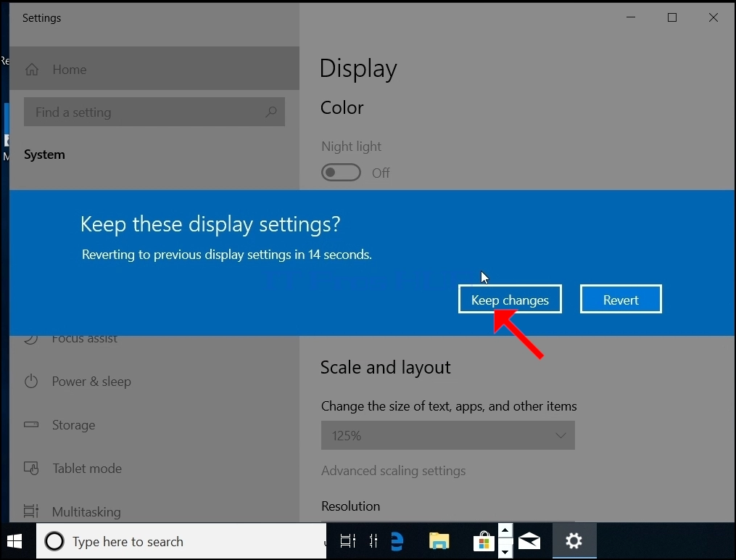Click the Find a setting search field

pyautogui.click(x=154, y=112)
